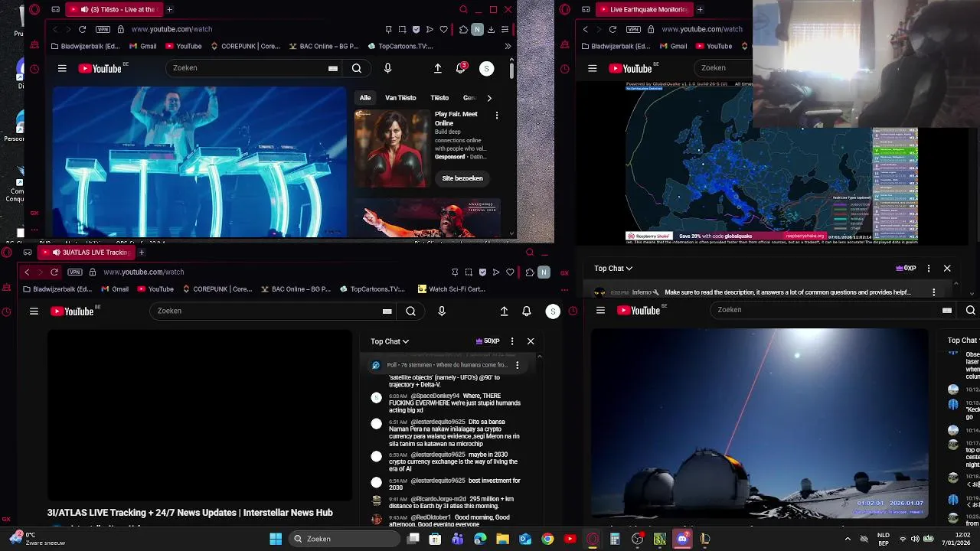Image resolution: width=980 pixels, height=551 pixels.
Task: Open new tab in Tiësto window
Action: [x=169, y=9]
